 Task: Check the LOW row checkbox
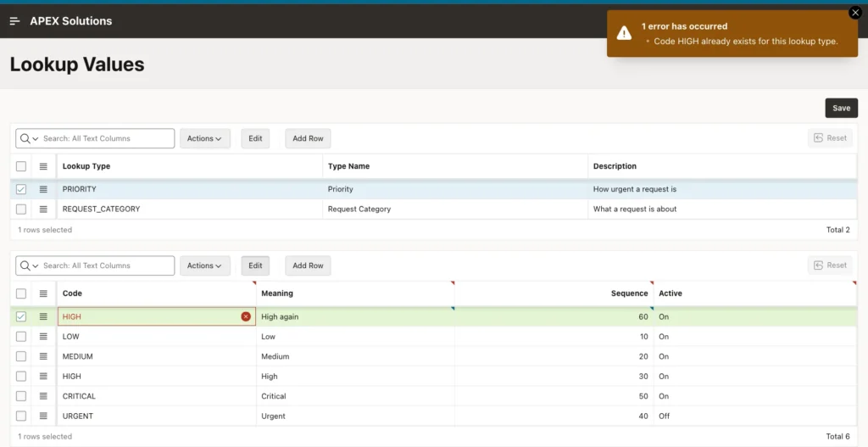[21, 337]
